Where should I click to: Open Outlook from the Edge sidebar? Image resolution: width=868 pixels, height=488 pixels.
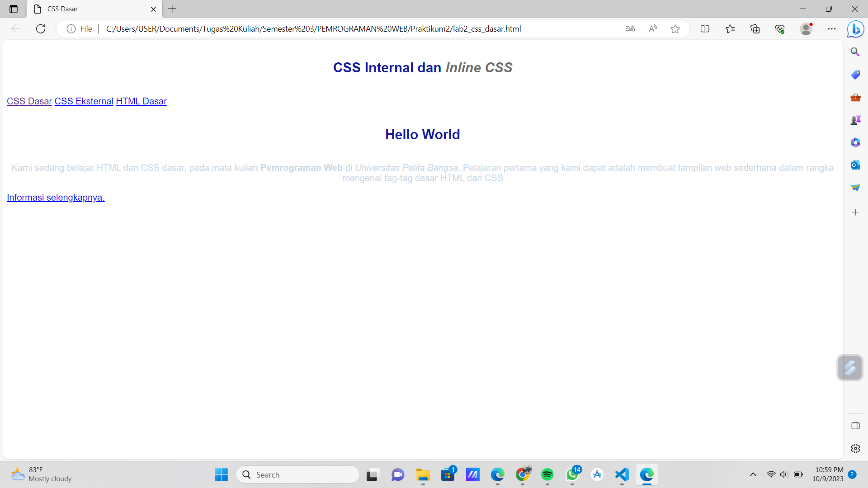tap(855, 165)
